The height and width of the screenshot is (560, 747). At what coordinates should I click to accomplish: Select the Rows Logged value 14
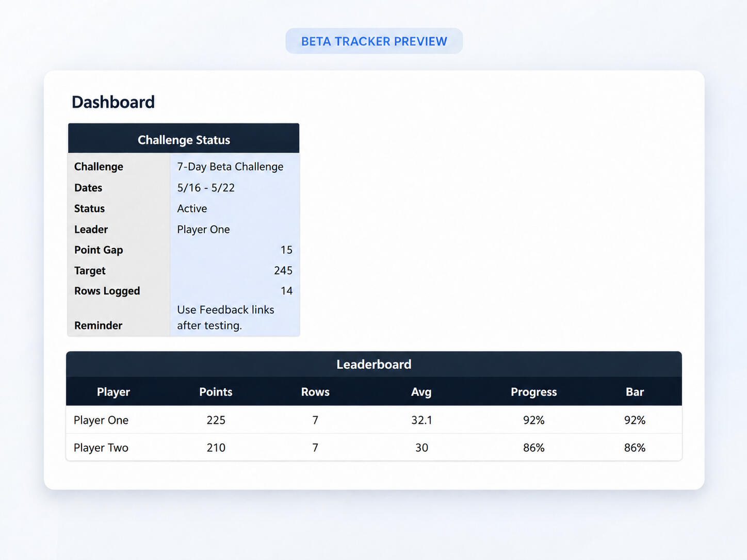(235, 291)
